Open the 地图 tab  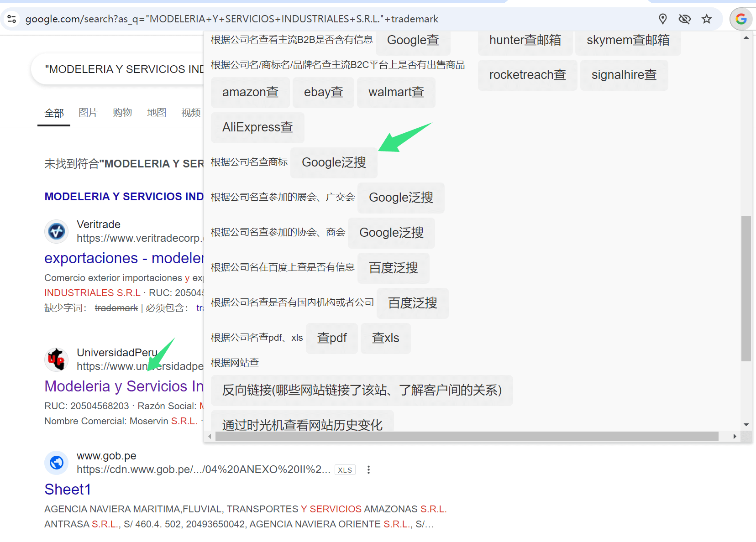click(x=157, y=113)
